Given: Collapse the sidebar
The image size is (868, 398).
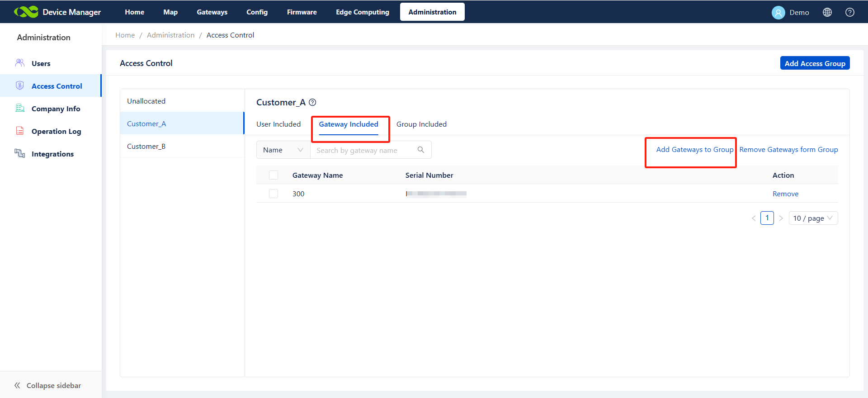Looking at the screenshot, I should click(x=48, y=385).
